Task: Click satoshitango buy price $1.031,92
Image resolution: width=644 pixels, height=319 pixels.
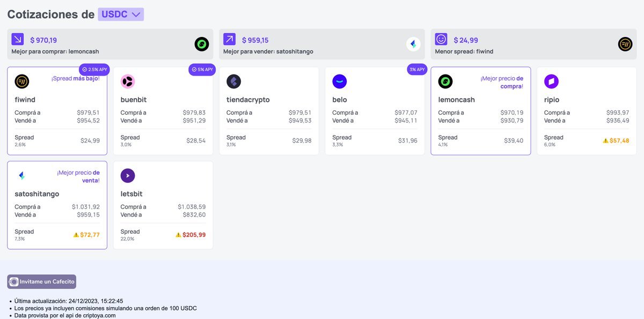Action: 86,207
